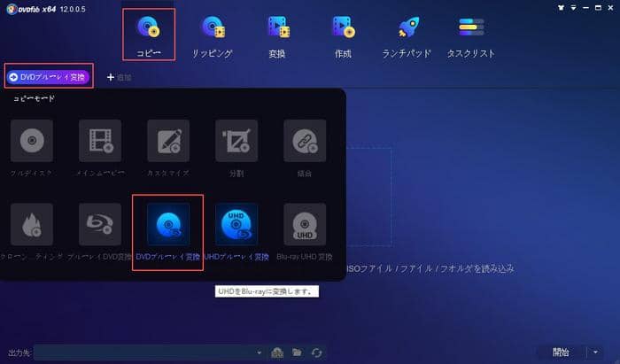Expand the output destination dropdown arrow

point(259,352)
